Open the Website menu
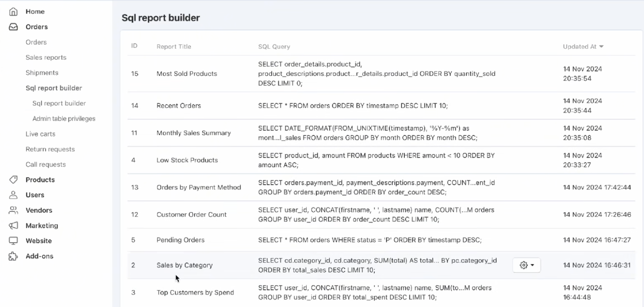The height and width of the screenshot is (307, 644). tap(39, 241)
